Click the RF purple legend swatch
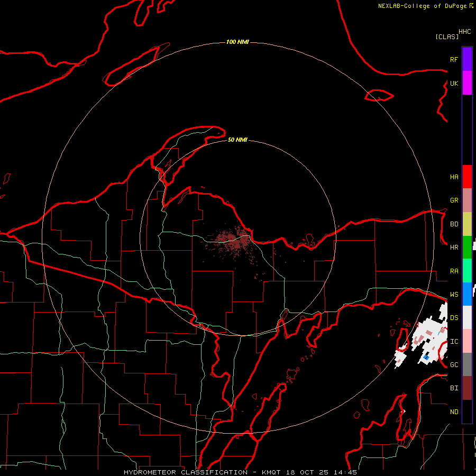 pos(467,59)
